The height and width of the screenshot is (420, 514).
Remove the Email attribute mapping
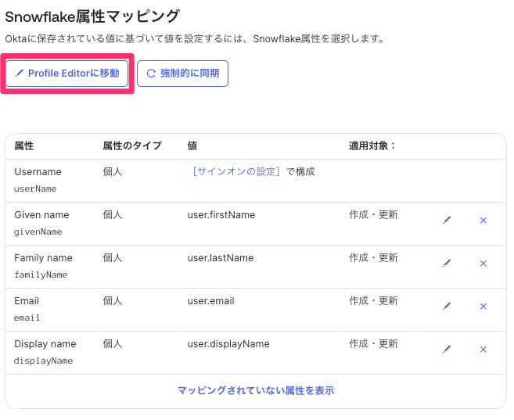483,307
